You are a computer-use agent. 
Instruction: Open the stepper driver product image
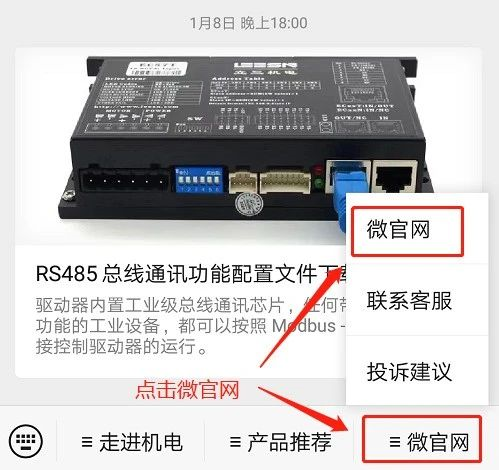pos(248,147)
